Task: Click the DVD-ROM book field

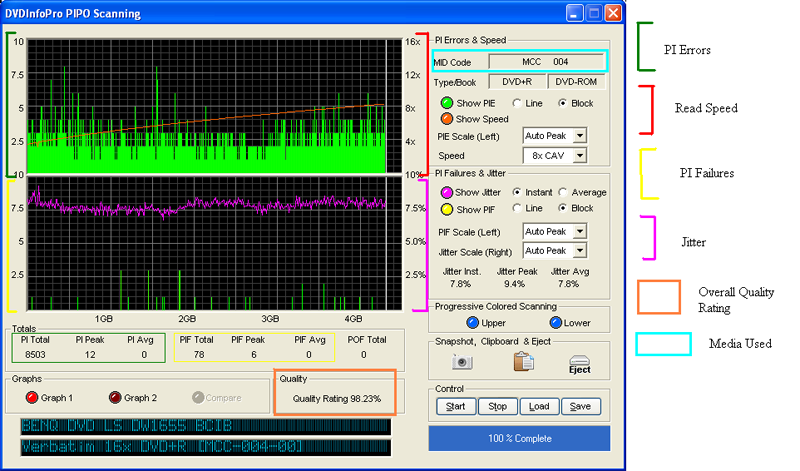Action: click(x=576, y=82)
